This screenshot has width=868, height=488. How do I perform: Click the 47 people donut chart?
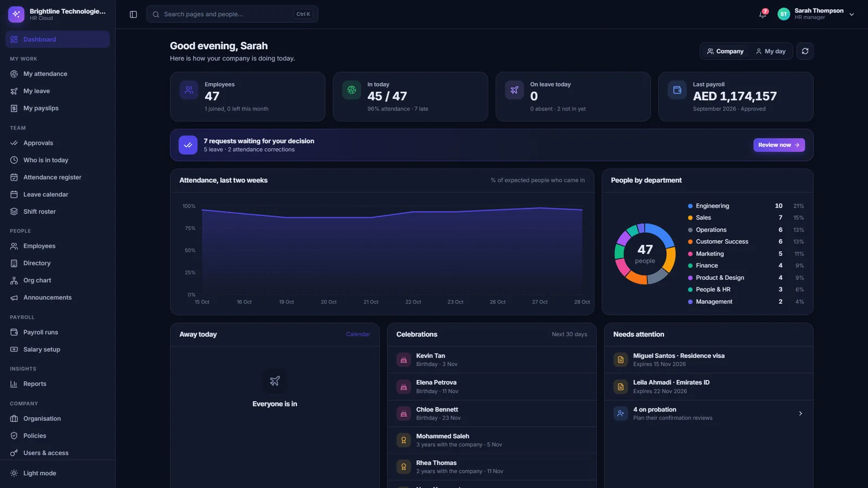coord(645,254)
